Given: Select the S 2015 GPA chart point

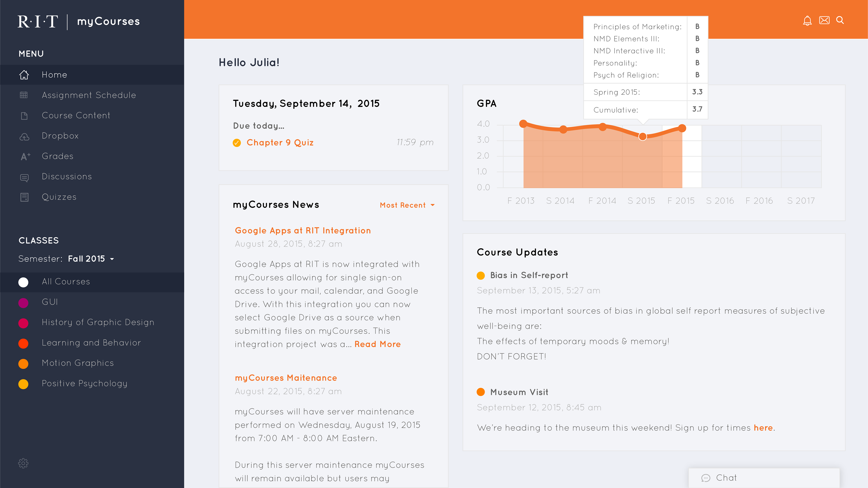Looking at the screenshot, I should click(642, 137).
